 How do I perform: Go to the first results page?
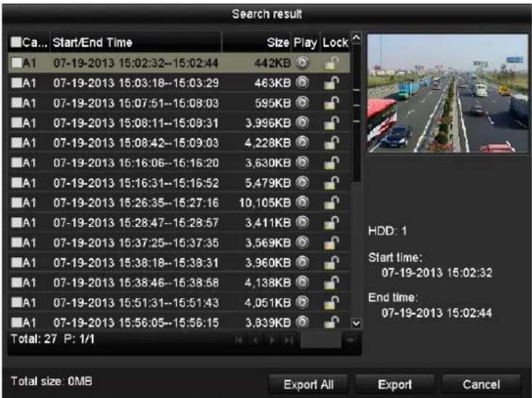(x=239, y=340)
